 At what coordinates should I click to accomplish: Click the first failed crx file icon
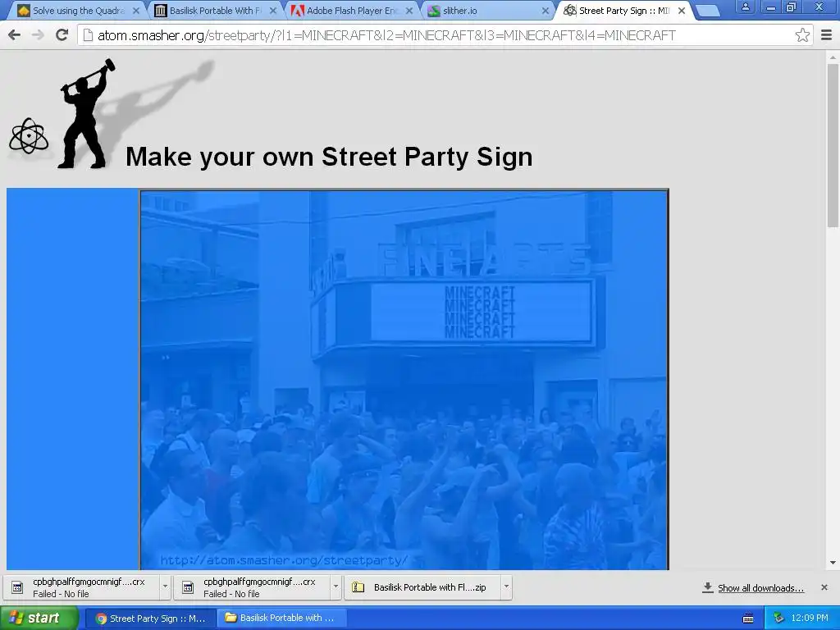click(x=17, y=587)
